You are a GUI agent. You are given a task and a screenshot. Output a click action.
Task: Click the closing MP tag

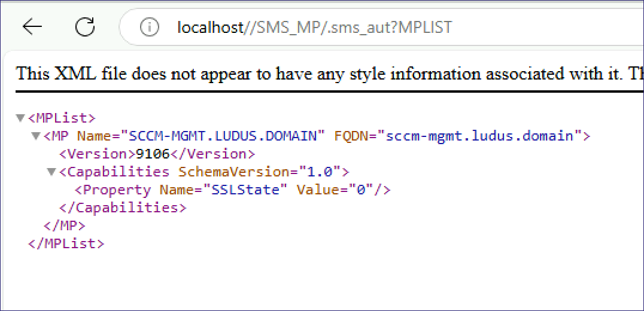coord(65,225)
